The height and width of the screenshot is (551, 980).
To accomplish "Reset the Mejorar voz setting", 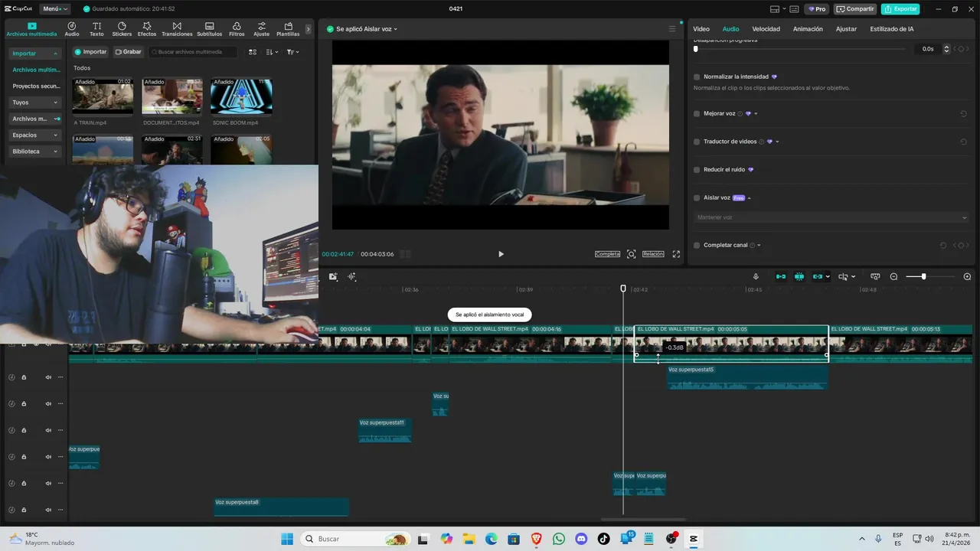I will coord(963,114).
